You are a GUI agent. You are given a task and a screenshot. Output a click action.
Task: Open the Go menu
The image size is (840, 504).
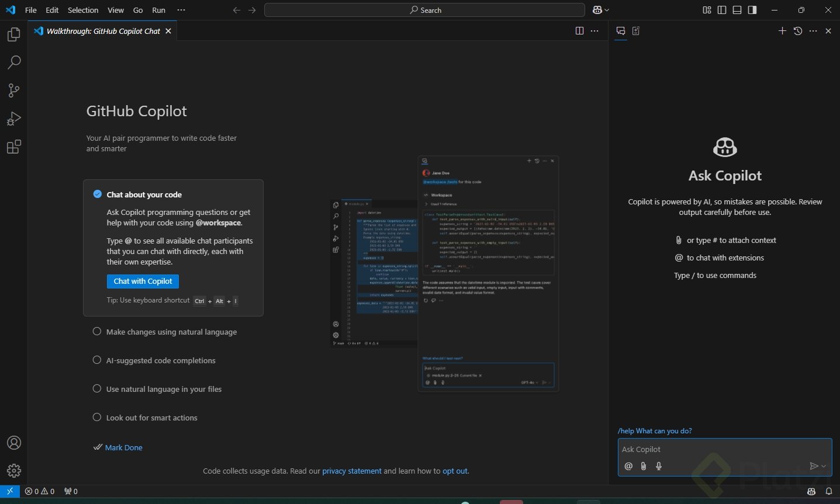pyautogui.click(x=138, y=10)
